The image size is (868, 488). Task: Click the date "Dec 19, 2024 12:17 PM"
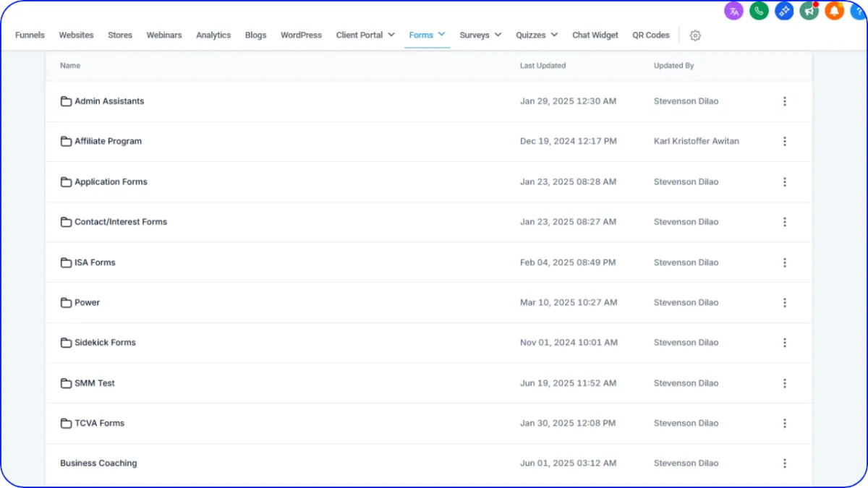point(569,142)
